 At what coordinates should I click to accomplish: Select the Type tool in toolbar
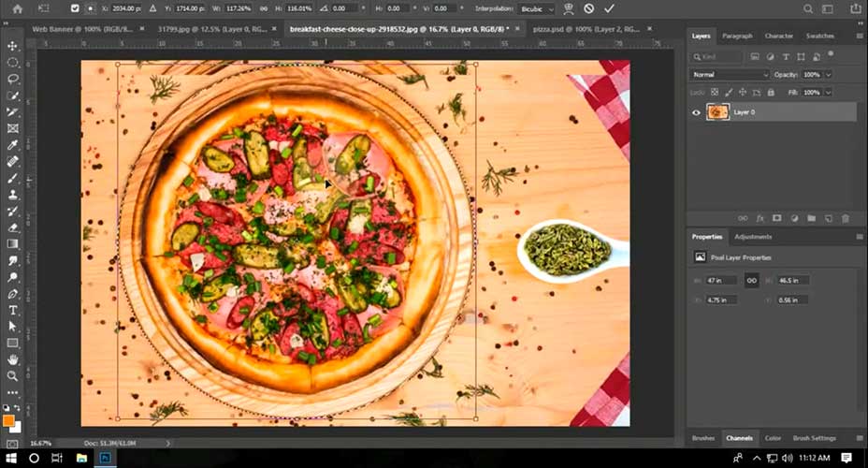[x=13, y=310]
